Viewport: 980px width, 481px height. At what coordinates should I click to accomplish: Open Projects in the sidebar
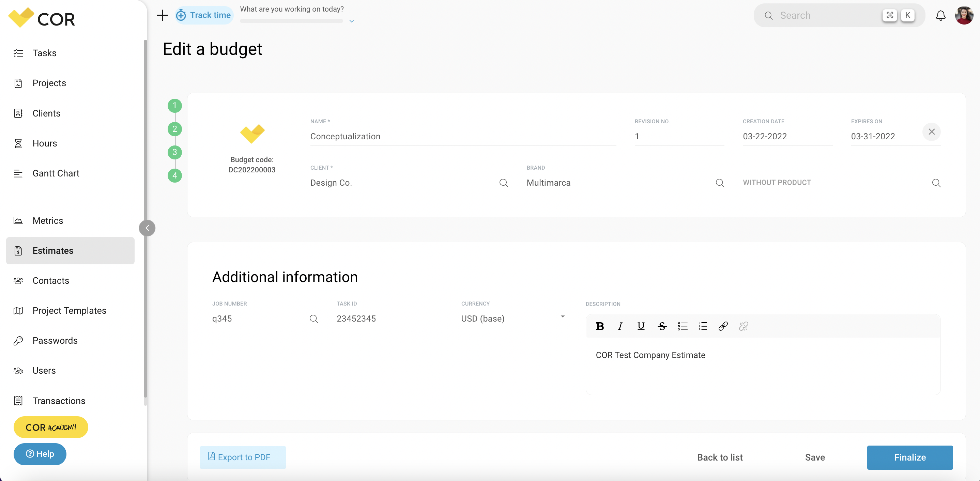pyautogui.click(x=71, y=83)
